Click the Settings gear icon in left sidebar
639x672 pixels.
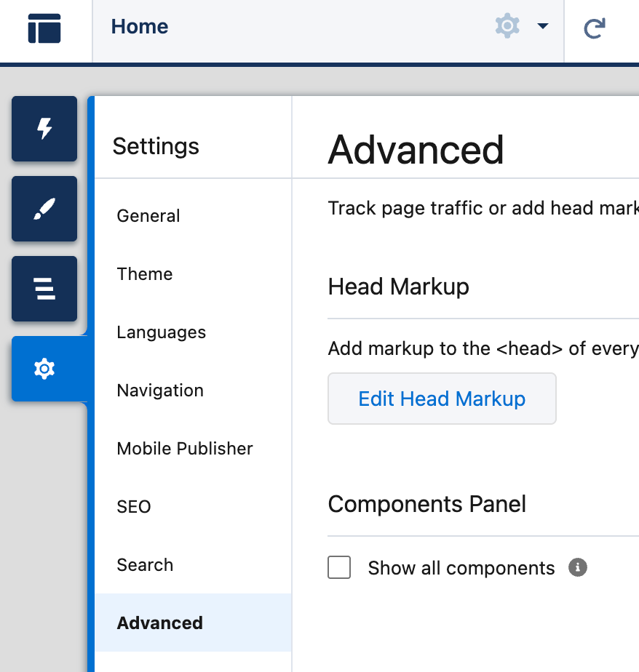(44, 369)
